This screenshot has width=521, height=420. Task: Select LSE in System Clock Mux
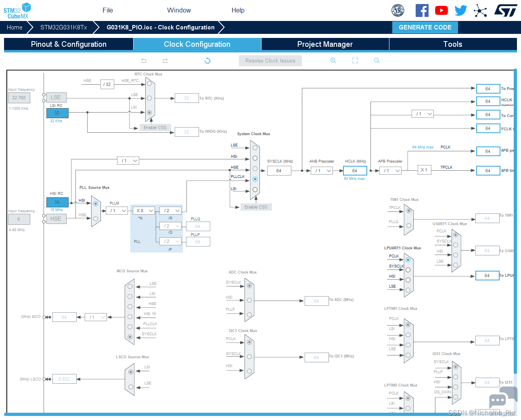(255, 148)
